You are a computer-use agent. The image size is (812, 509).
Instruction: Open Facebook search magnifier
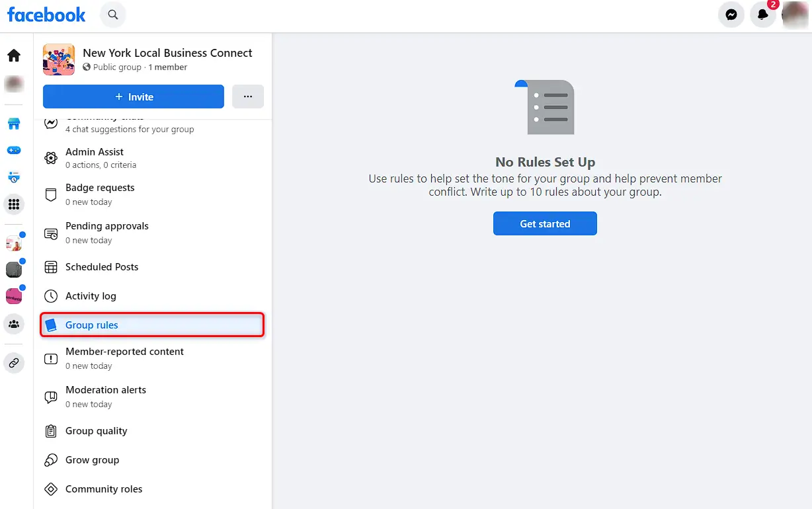coord(113,15)
